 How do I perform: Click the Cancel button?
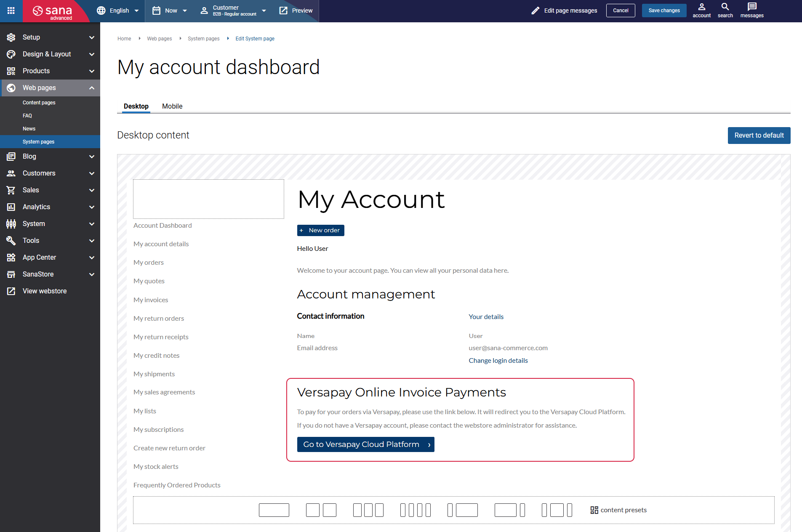[x=621, y=11]
